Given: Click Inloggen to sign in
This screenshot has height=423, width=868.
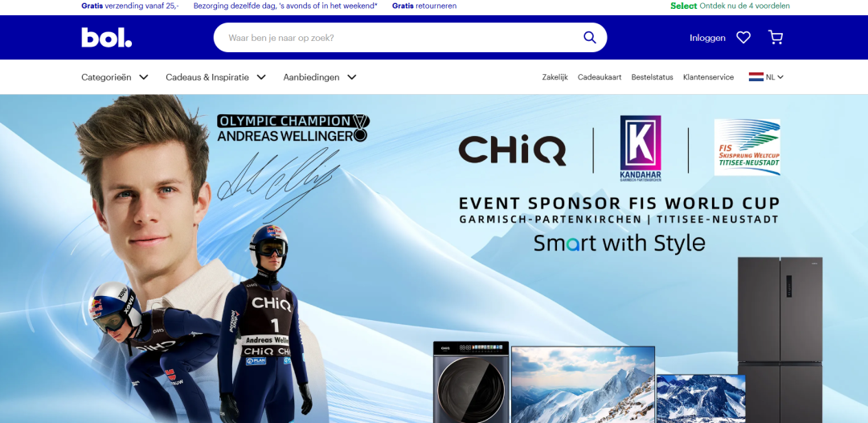Looking at the screenshot, I should 707,38.
